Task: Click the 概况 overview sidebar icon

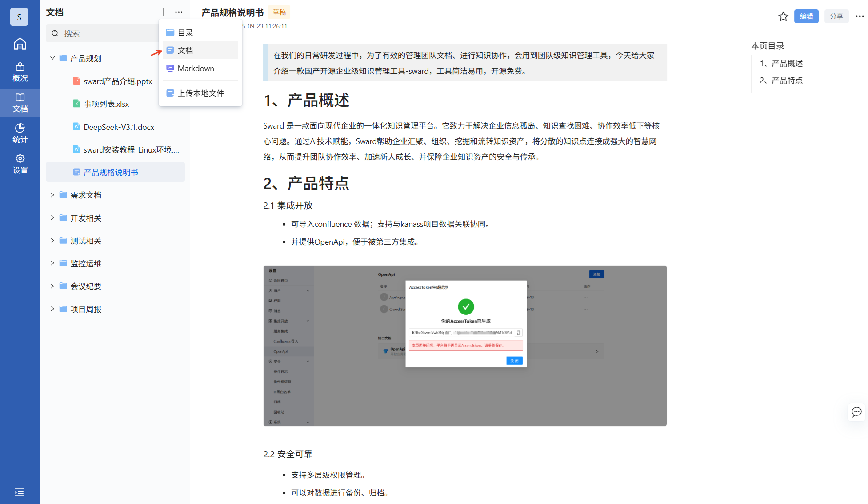Action: click(x=20, y=72)
